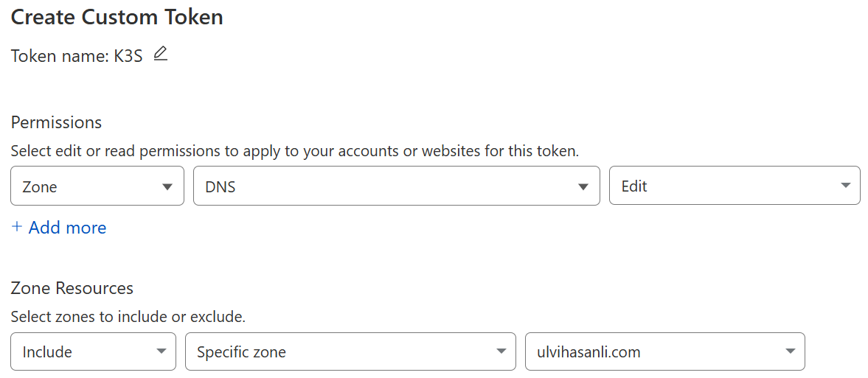Click the arrow icon in the DNS dropdown
868x378 pixels.
pyautogui.click(x=583, y=187)
